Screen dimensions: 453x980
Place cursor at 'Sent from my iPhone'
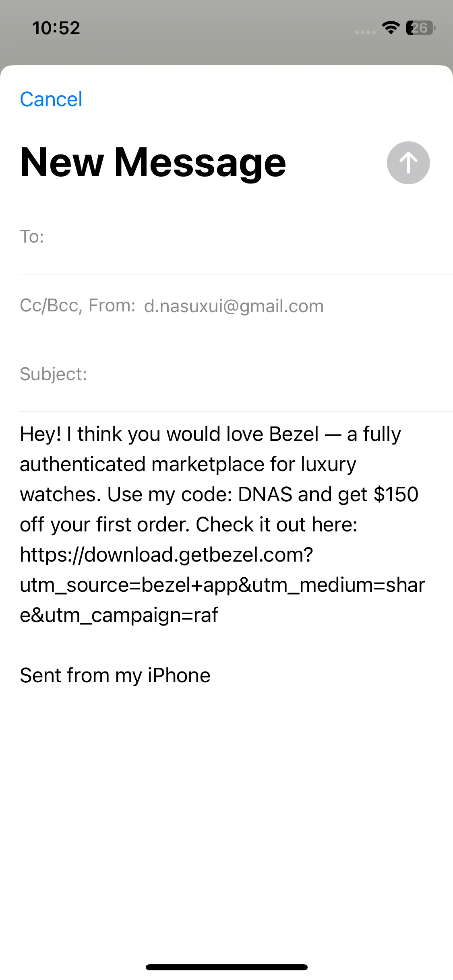click(115, 675)
